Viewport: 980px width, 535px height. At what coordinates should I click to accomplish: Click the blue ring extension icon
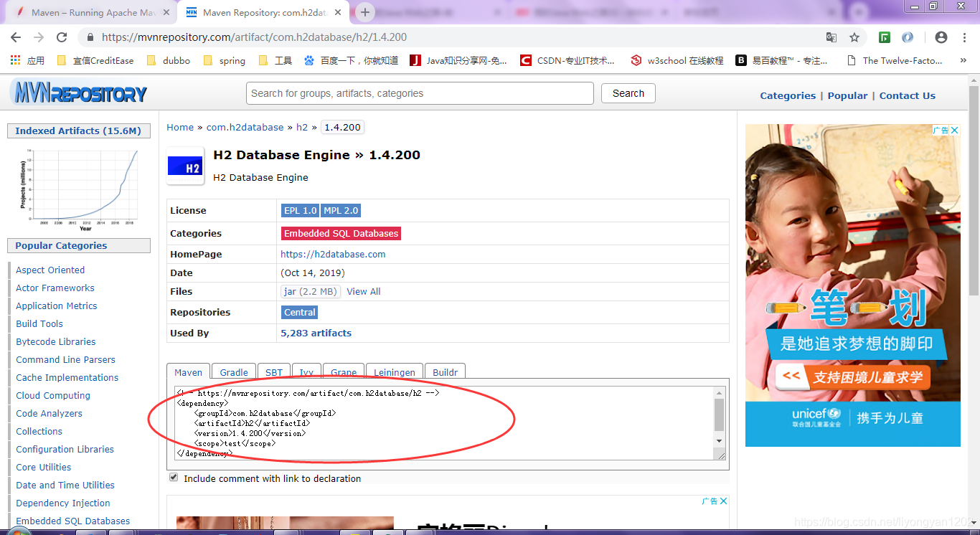(x=908, y=37)
